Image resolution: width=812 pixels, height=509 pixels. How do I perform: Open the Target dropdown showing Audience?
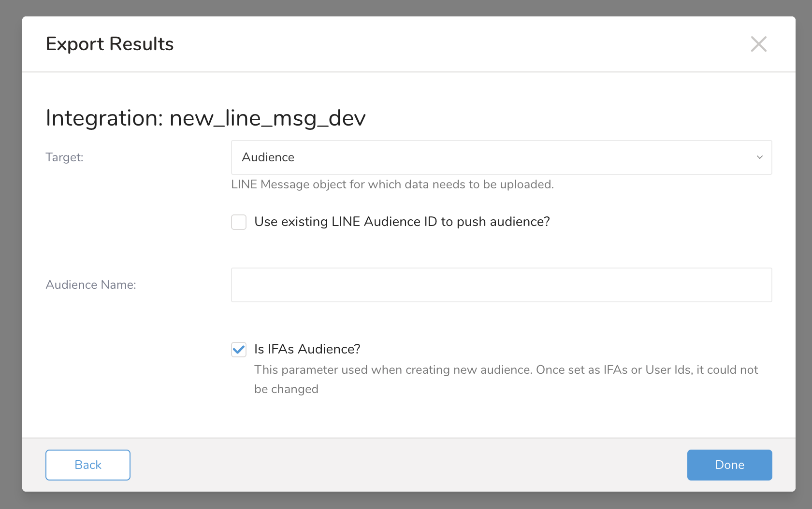(x=501, y=157)
